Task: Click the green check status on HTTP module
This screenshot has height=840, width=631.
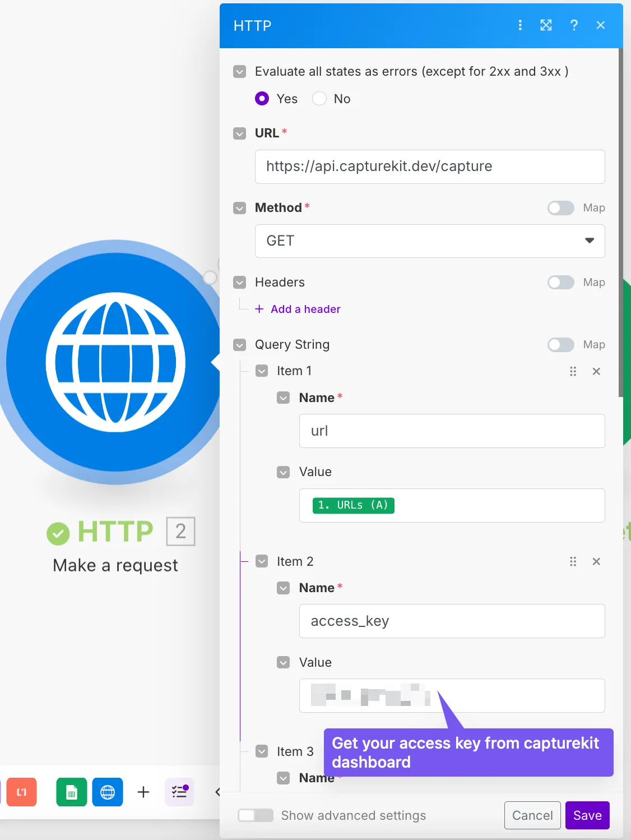Action: [x=58, y=533]
